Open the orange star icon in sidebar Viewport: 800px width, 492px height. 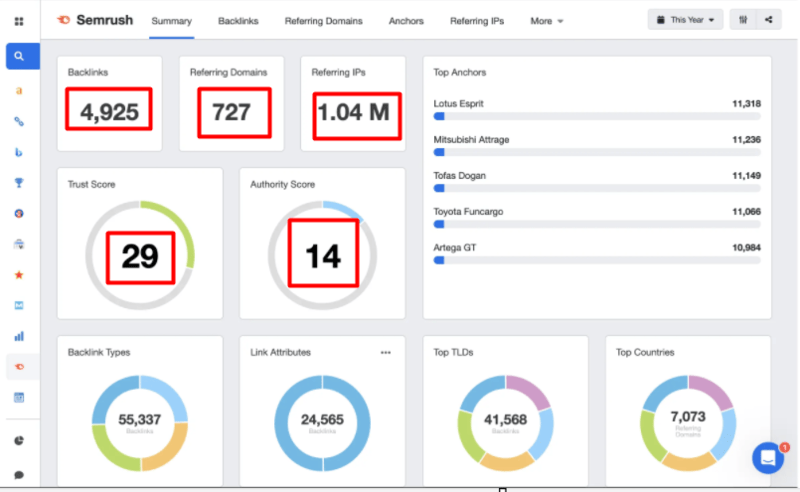[x=19, y=275]
